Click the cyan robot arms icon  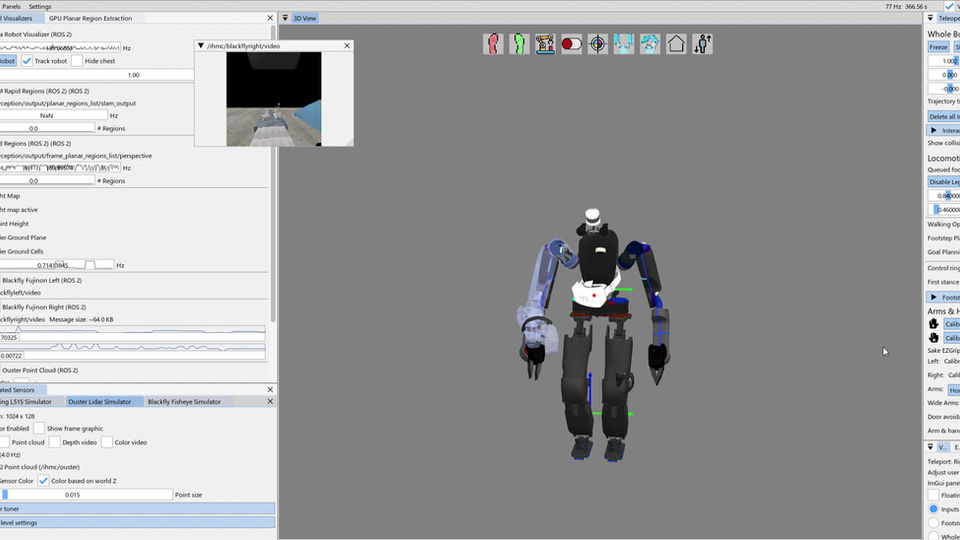tap(650, 44)
